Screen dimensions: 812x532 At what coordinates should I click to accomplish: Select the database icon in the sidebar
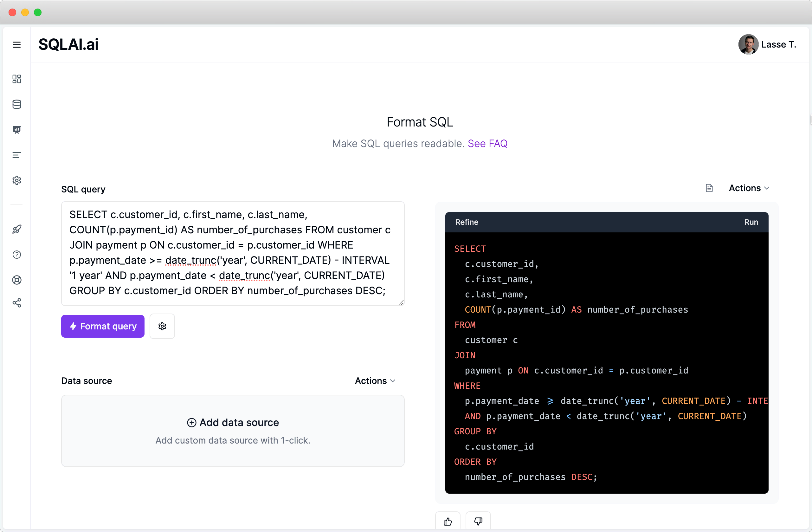pyautogui.click(x=17, y=104)
